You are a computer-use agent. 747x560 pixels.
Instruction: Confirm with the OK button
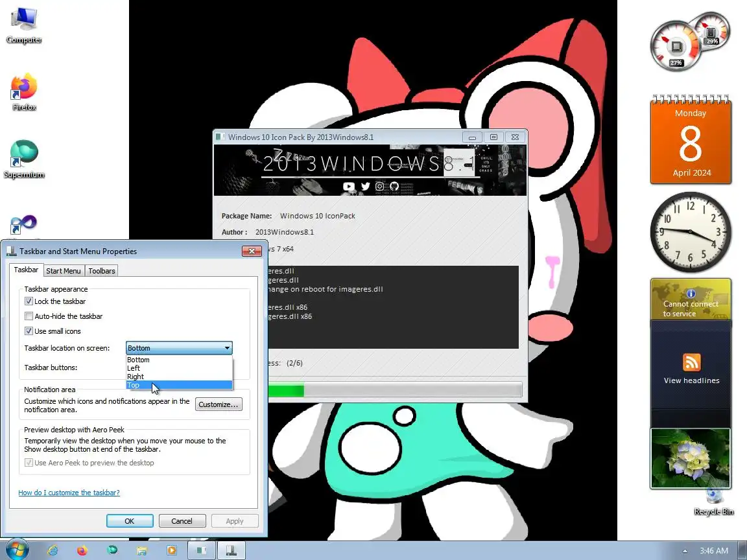(x=130, y=521)
